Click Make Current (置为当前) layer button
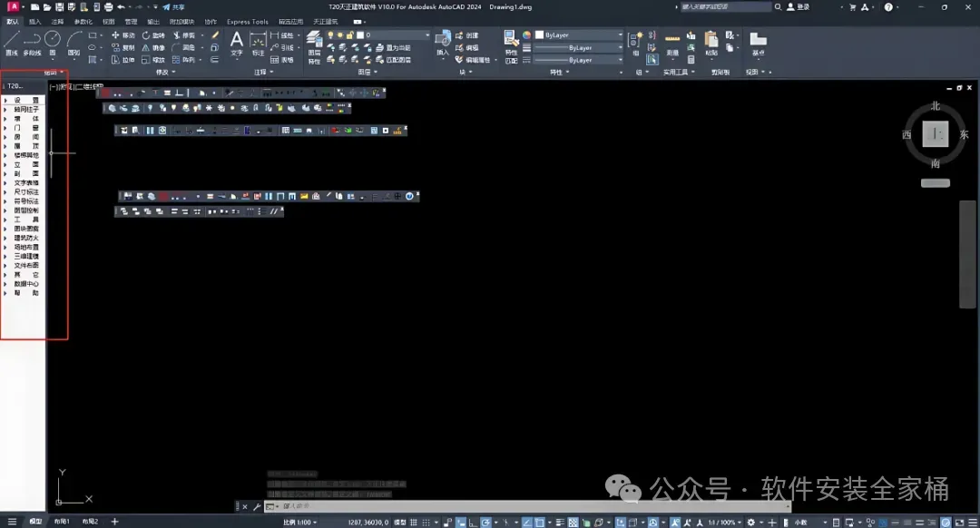The image size is (980, 528). pyautogui.click(x=394, y=47)
